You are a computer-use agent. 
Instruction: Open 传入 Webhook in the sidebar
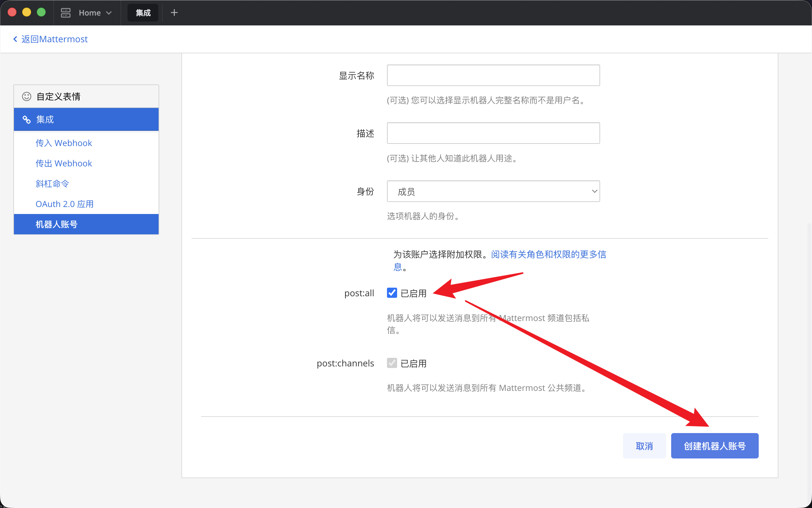64,143
